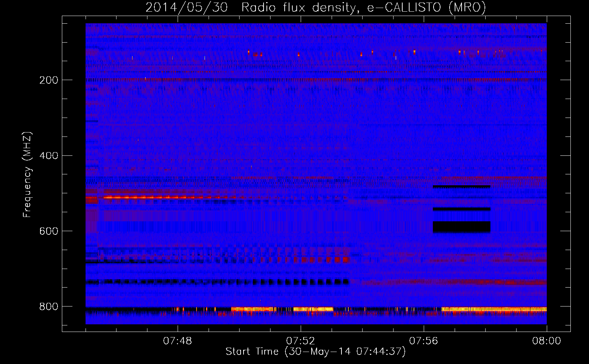Click the 07:56 time tick label
Image resolution: width=589 pixels, height=364 pixels.
click(424, 341)
